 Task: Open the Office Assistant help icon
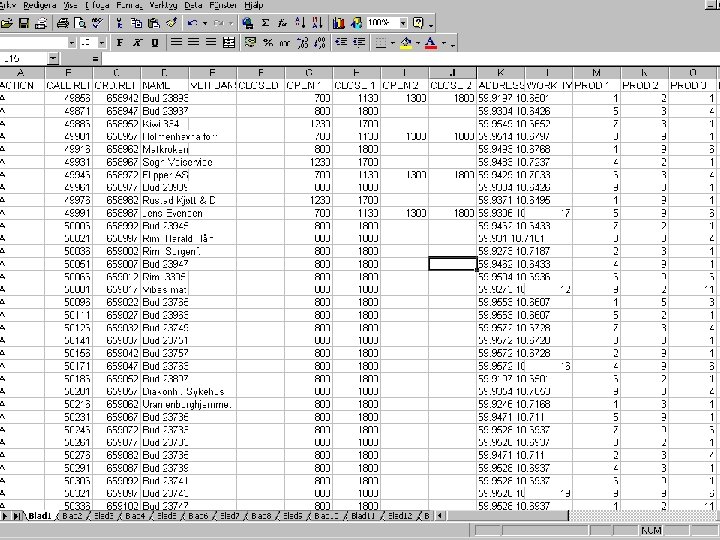(x=418, y=23)
